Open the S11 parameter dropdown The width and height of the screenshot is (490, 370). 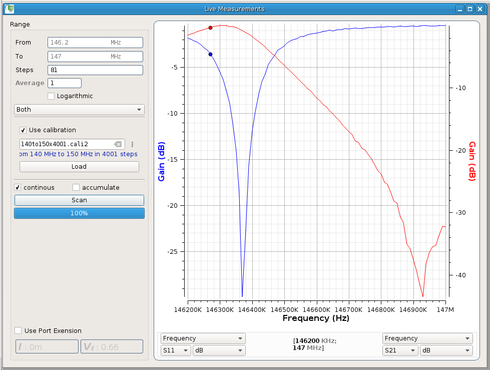(x=175, y=350)
